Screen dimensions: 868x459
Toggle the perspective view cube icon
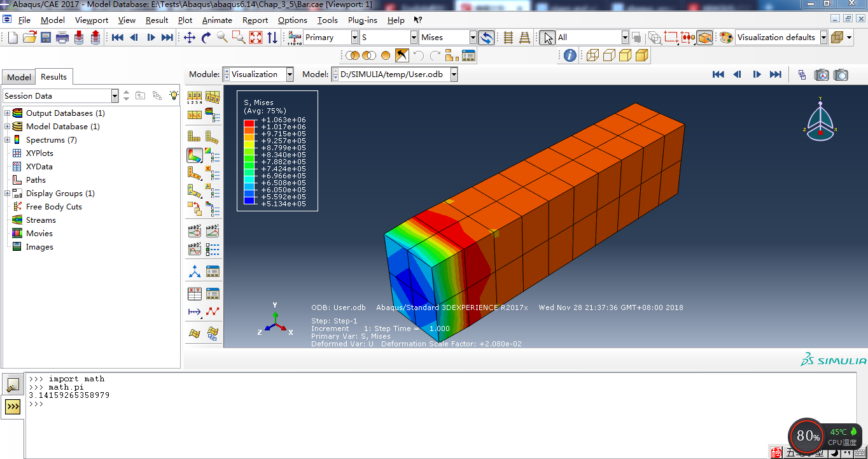click(704, 37)
